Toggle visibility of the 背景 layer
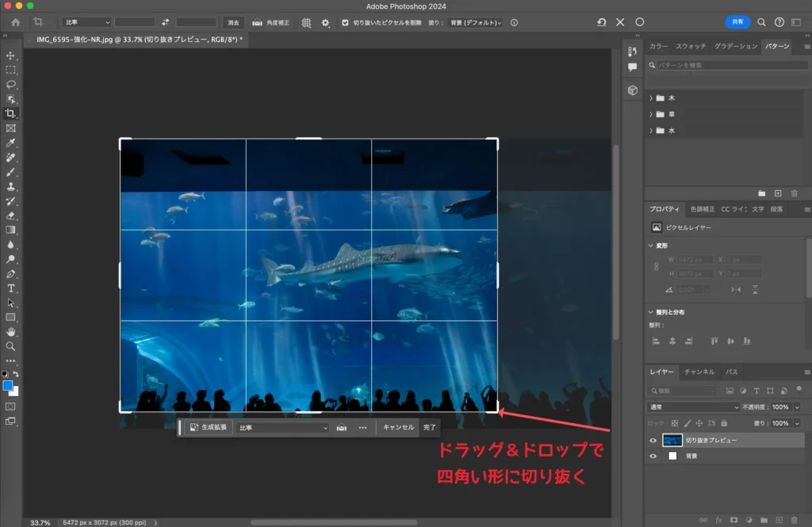Image resolution: width=812 pixels, height=527 pixels. [x=653, y=456]
